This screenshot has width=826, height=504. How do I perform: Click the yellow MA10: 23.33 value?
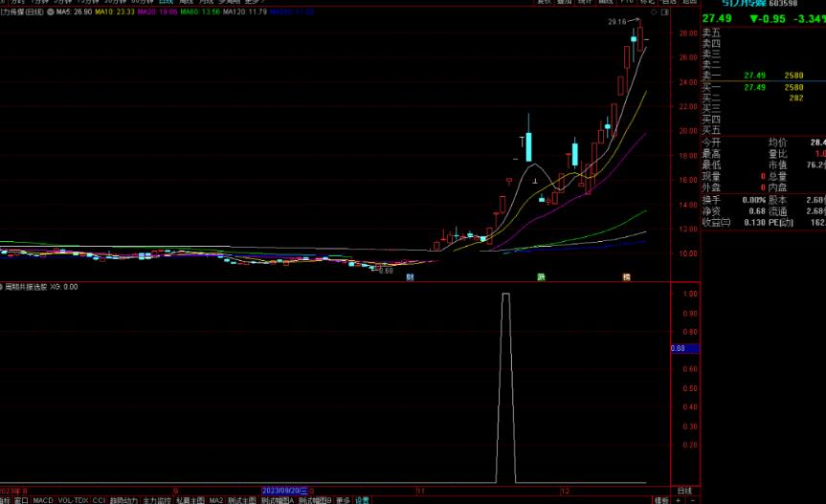[x=114, y=11]
